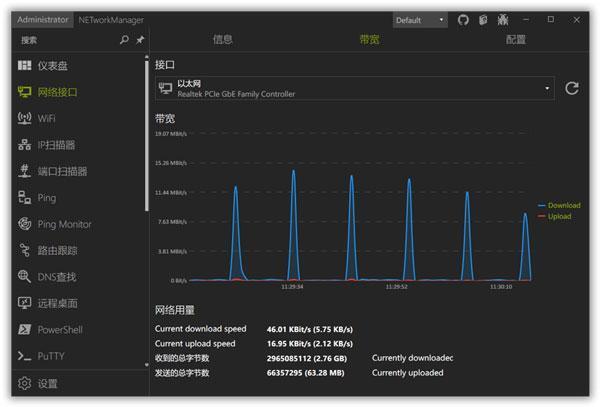Image resolution: width=600 pixels, height=407 pixels.
Task: Click the bug report icon
Action: (x=503, y=20)
